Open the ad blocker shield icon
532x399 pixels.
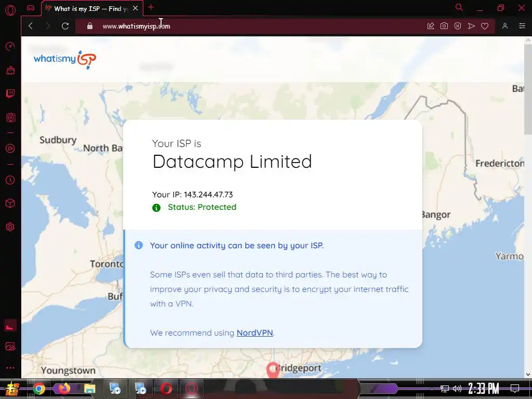pyautogui.click(x=458, y=26)
